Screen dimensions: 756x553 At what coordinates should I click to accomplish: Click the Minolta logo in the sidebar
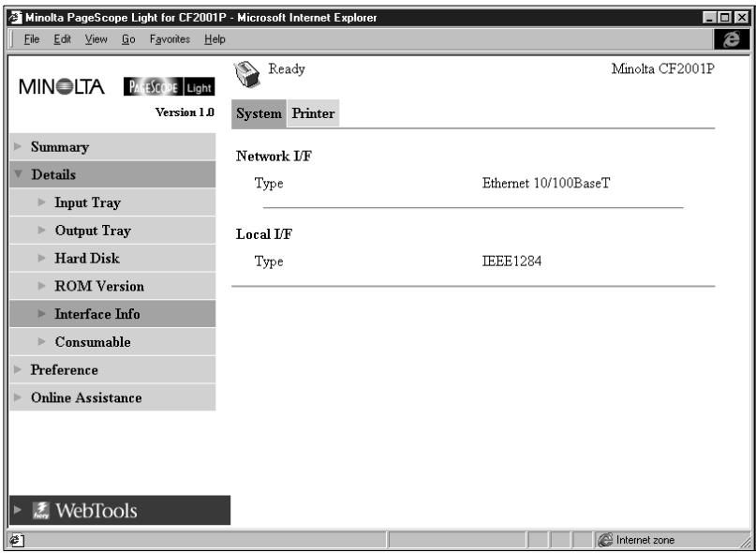point(62,87)
